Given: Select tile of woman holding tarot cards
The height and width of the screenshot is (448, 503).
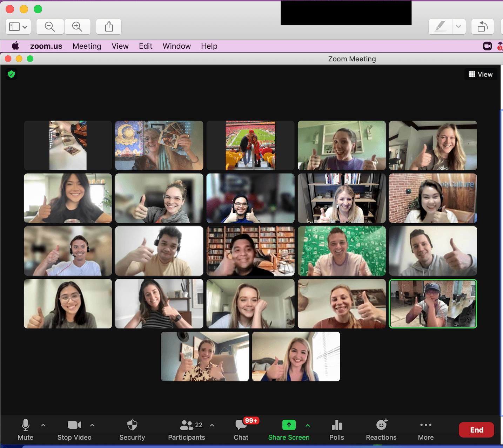Looking at the screenshot, I should 159,145.
